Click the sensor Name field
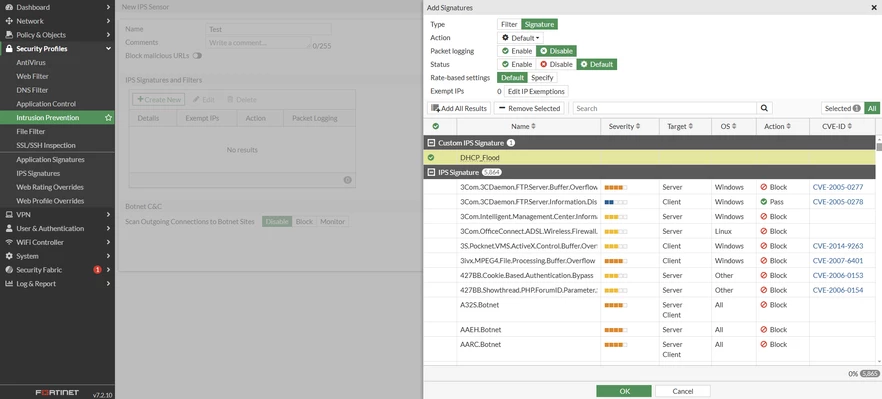This screenshot has width=882, height=399. tap(269, 29)
